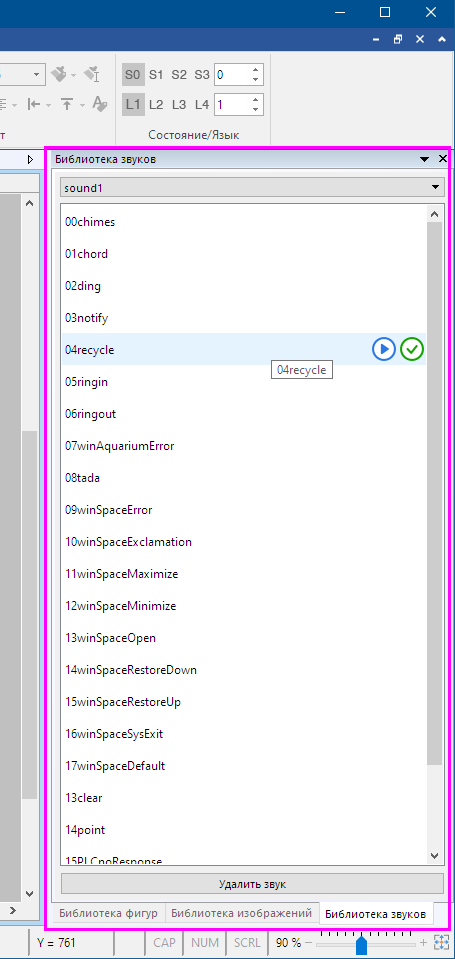Close the Библиотека звуков panel

443,159
